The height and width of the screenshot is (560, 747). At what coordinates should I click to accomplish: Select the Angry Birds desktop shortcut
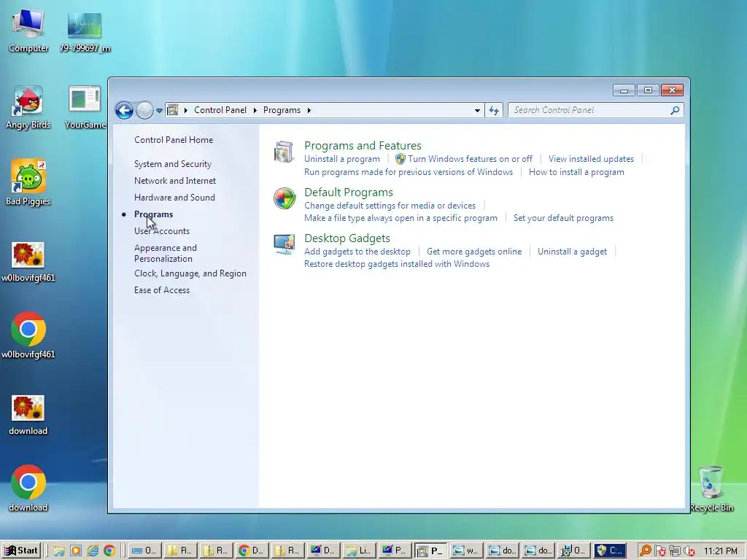28,108
